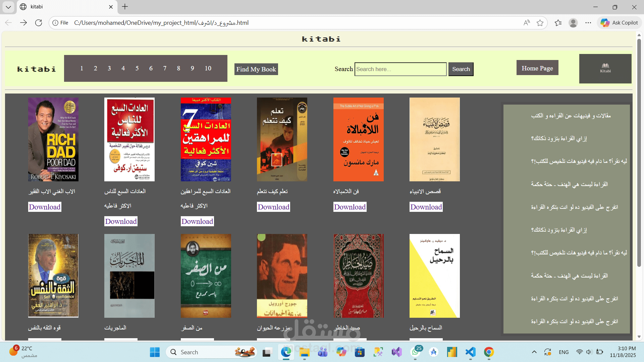Download the فن اللامبالاه book
The height and width of the screenshot is (362, 644).
(350, 207)
